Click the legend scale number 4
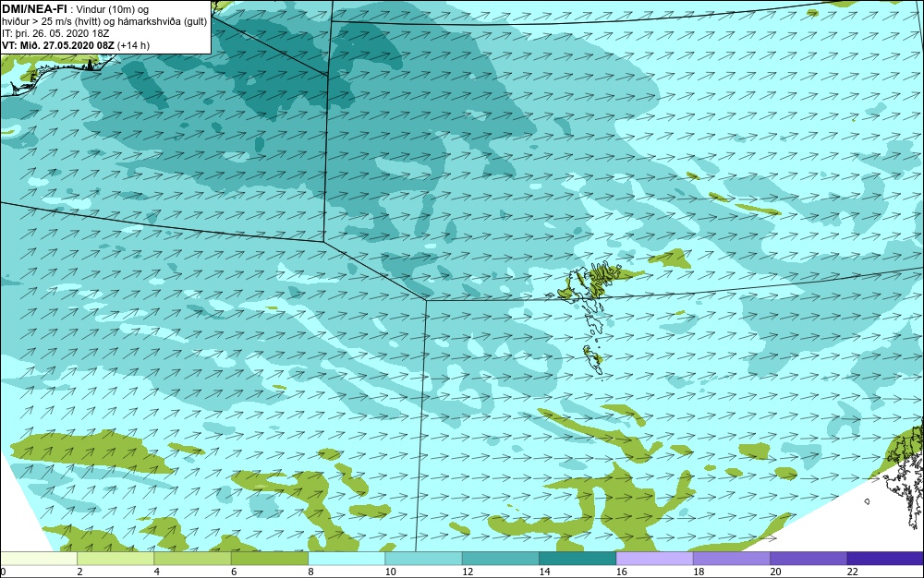Image resolution: width=924 pixels, height=578 pixels. (x=157, y=572)
